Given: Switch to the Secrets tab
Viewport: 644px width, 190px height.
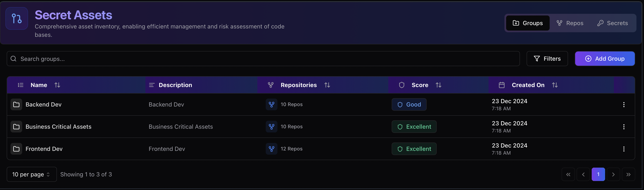Looking at the screenshot, I should [x=612, y=23].
